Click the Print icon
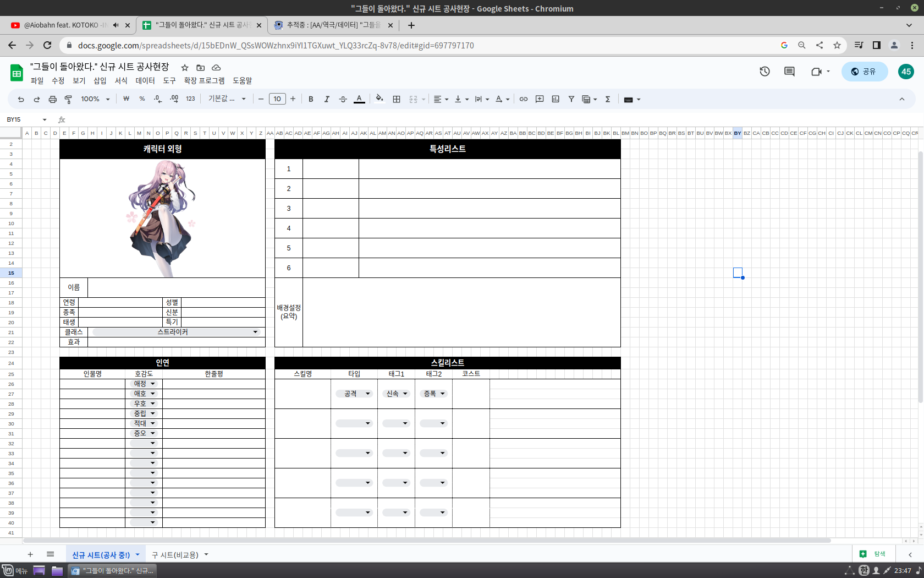This screenshot has width=924, height=578. coord(53,99)
